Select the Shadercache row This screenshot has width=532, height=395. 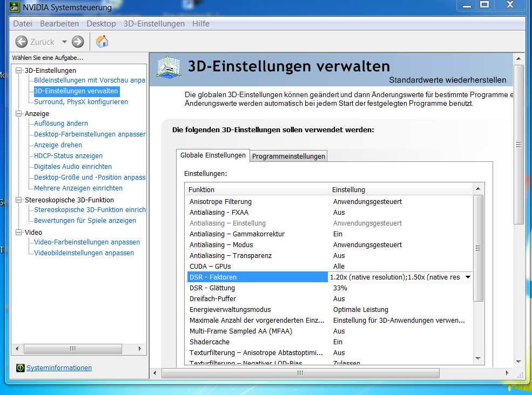pyautogui.click(x=329, y=342)
